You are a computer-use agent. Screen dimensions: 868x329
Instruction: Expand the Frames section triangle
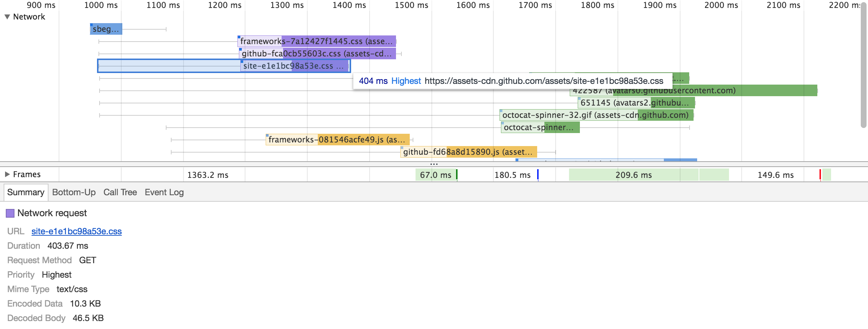pos(7,175)
